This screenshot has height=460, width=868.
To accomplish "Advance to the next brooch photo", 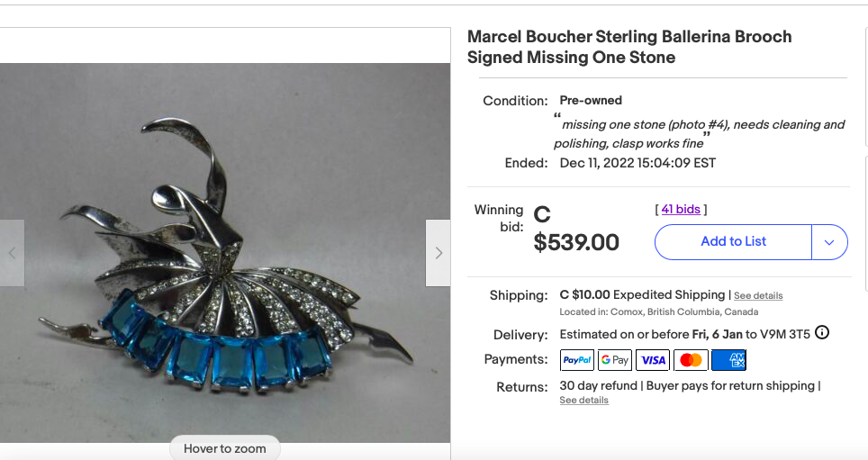I will [439, 253].
